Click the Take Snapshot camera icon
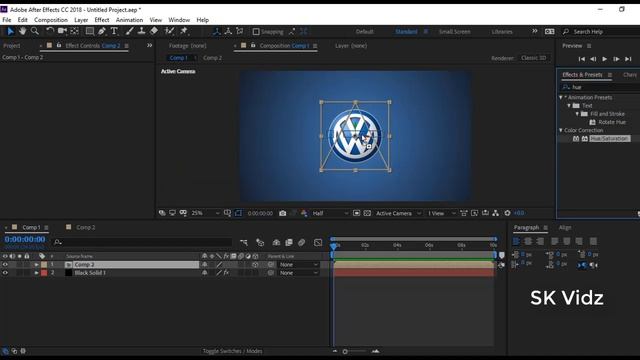The width and height of the screenshot is (640, 360). coord(282,213)
